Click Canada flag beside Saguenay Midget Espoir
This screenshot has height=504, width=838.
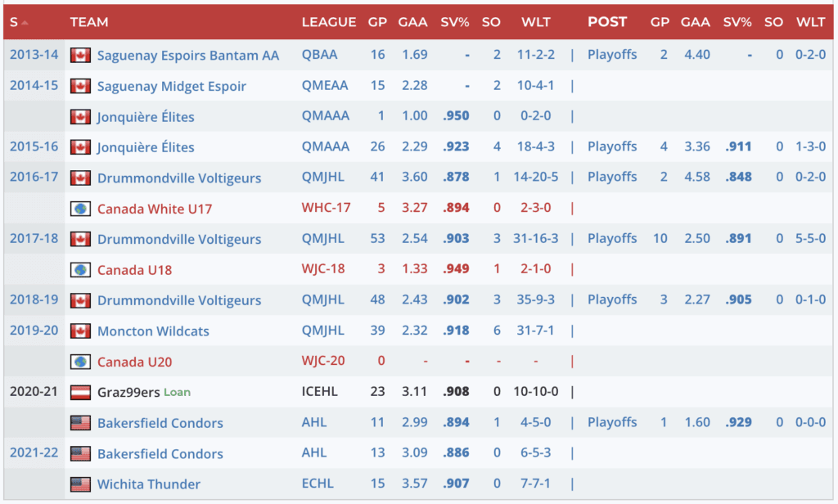coord(80,86)
